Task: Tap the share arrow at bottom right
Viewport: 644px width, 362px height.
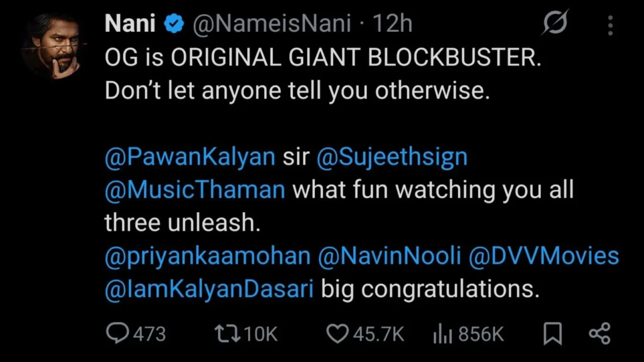Action: pyautogui.click(x=599, y=333)
